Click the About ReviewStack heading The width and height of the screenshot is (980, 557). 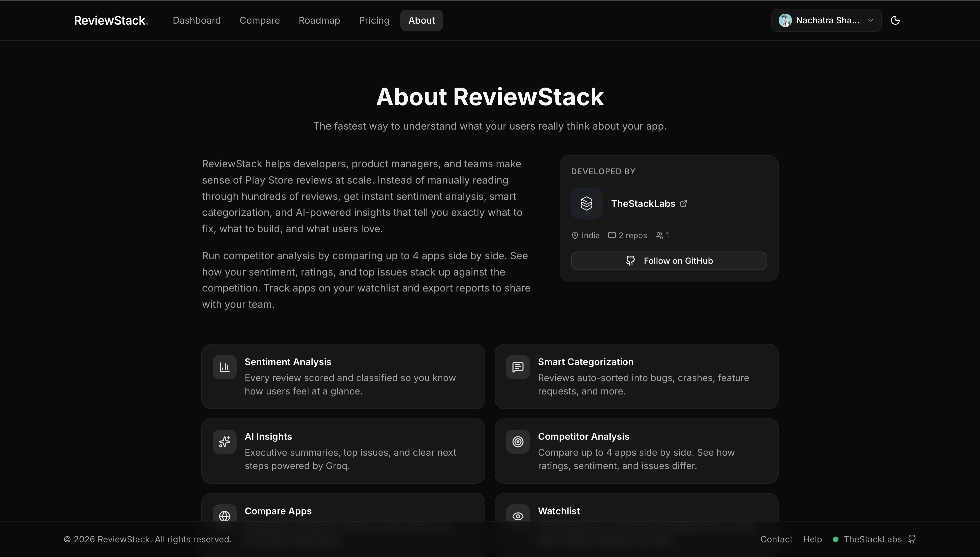(x=490, y=97)
